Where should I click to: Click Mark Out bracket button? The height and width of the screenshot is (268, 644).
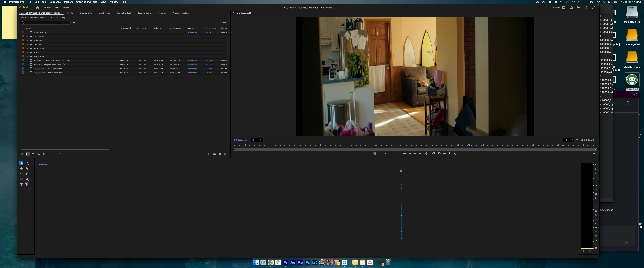click(x=396, y=154)
